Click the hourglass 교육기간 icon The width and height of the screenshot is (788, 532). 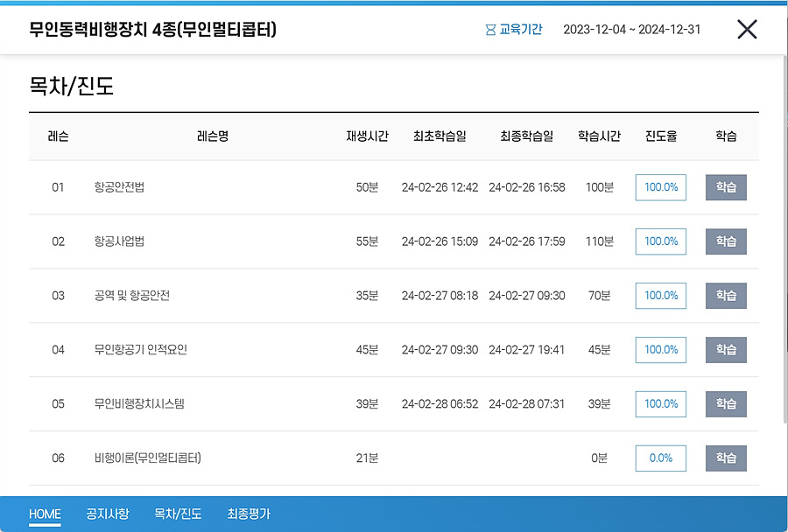point(490,30)
